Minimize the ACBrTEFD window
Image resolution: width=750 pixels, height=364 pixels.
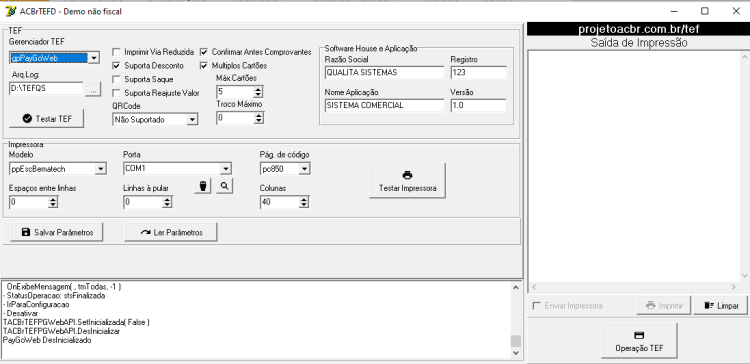tap(674, 11)
